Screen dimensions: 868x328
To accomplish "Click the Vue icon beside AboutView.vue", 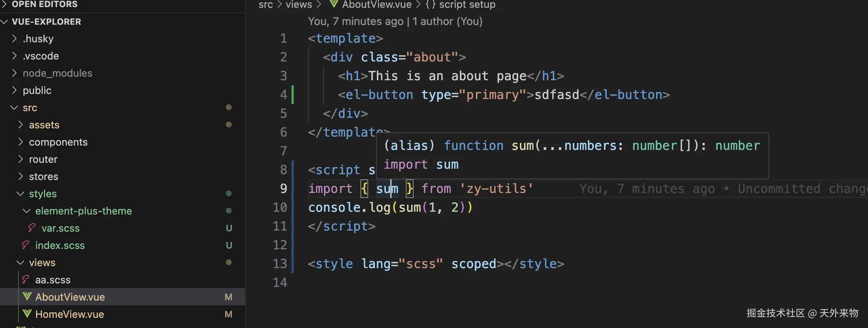I will (27, 297).
